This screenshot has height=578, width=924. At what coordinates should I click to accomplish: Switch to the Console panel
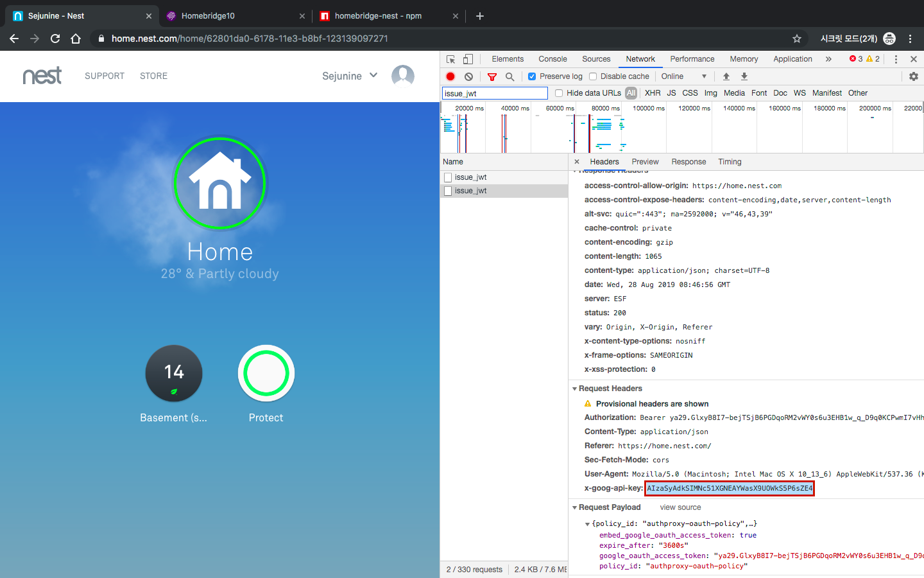[x=552, y=59]
